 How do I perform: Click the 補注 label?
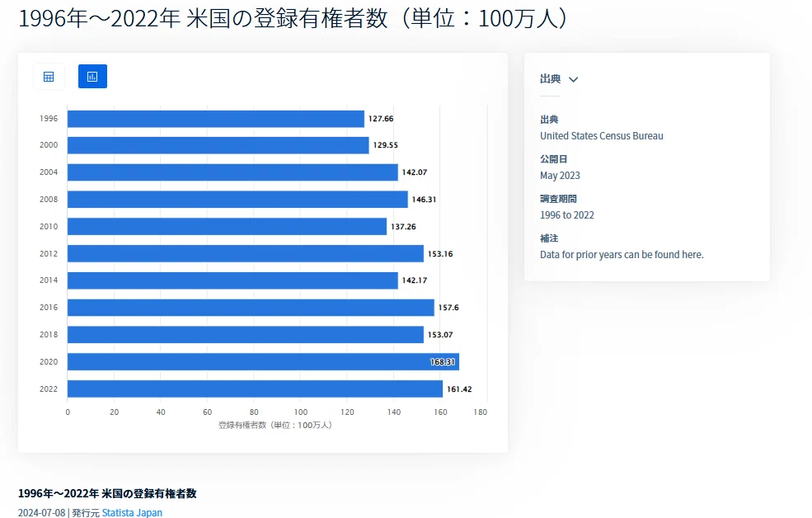549,238
